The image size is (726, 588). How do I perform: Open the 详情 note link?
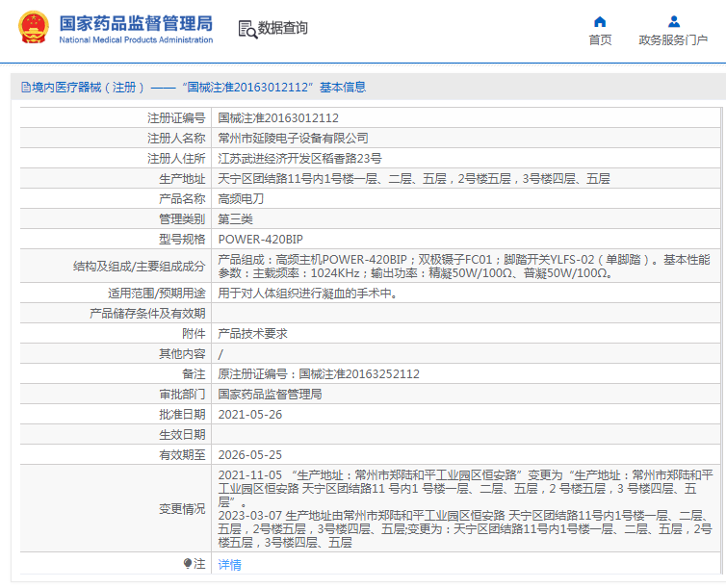(x=230, y=564)
